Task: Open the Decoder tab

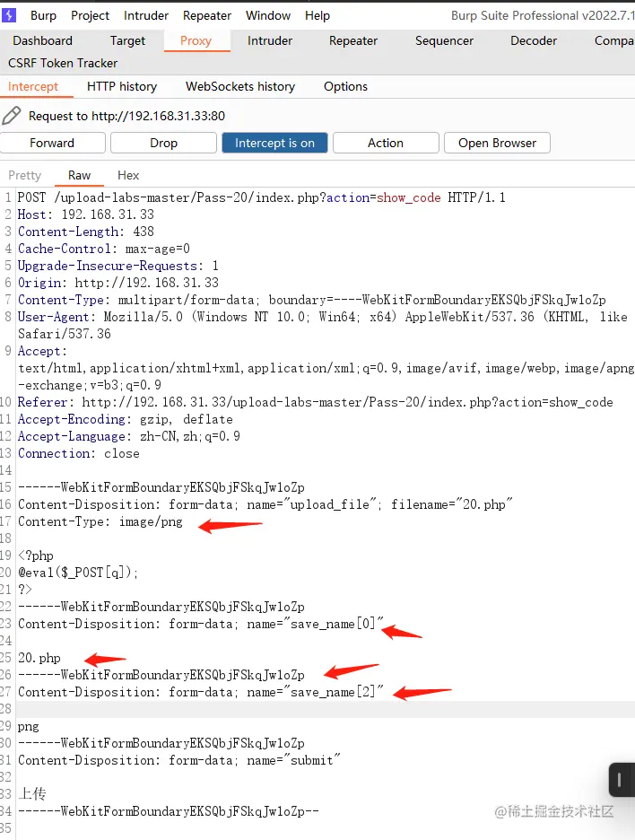Action: (x=534, y=40)
